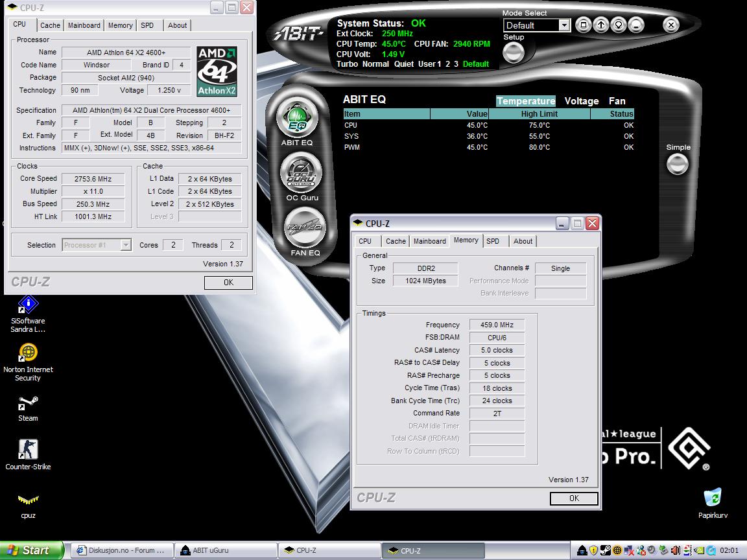Close ABIT uGuru with the round X icon

[x=670, y=25]
